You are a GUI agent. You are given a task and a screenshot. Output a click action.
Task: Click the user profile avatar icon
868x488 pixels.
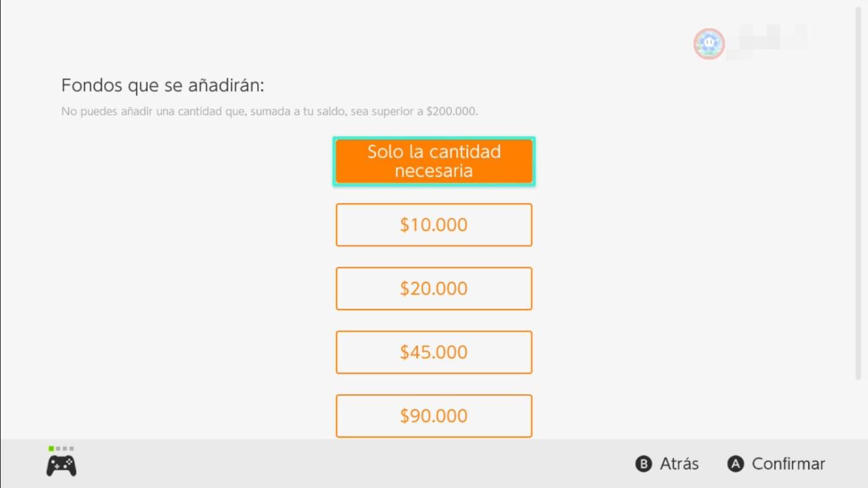(708, 43)
